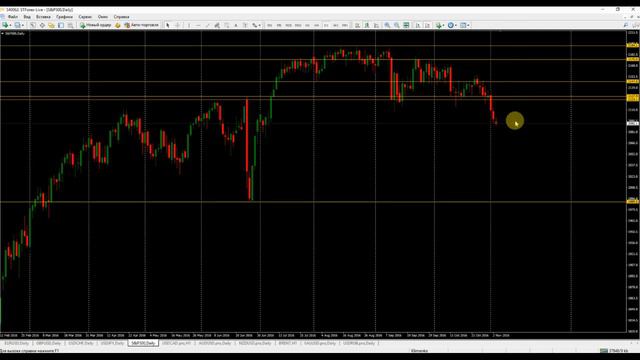Tile chart windows with grid icon
Image resolution: width=640 pixels, height=360 pixels.
pos(406,25)
